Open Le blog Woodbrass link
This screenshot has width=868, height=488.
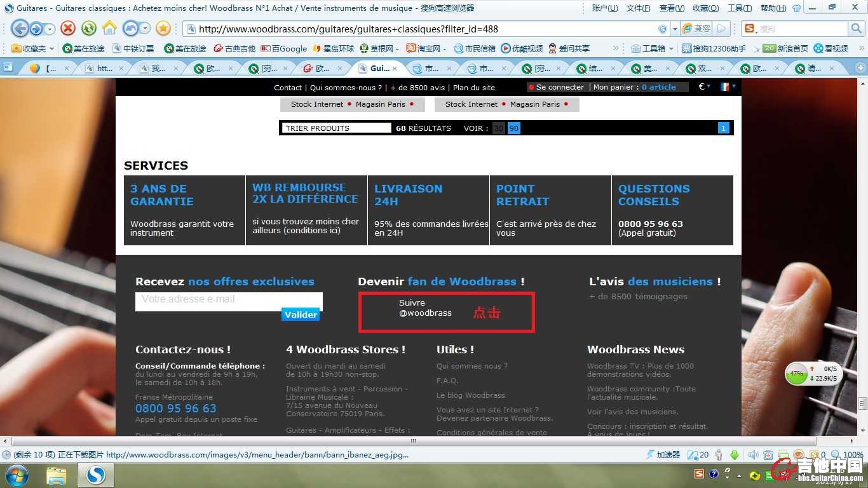coord(471,395)
